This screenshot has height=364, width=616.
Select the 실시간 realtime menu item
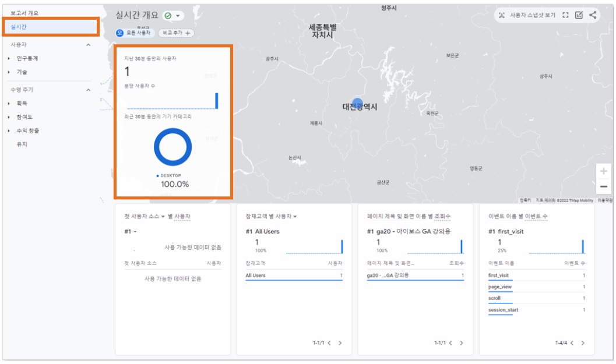click(x=50, y=27)
